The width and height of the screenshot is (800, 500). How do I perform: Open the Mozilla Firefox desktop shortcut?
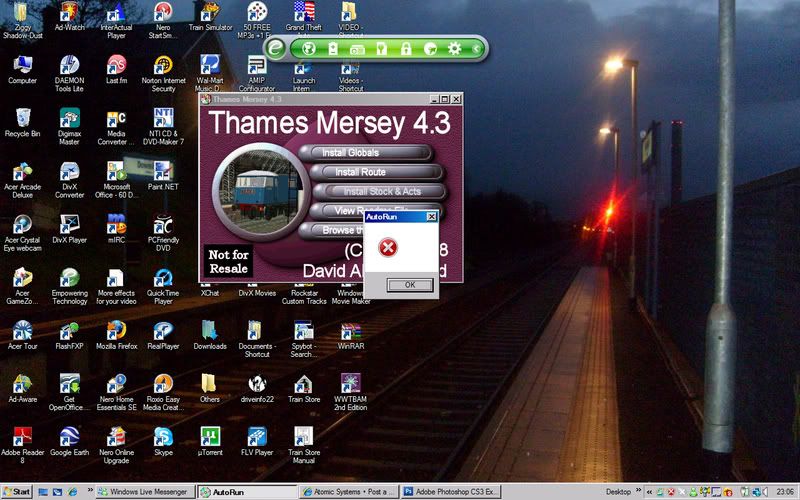click(x=116, y=331)
